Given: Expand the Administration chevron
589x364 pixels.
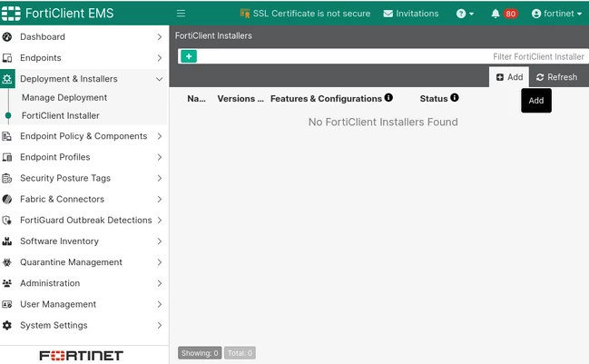Looking at the screenshot, I should pos(159,283).
